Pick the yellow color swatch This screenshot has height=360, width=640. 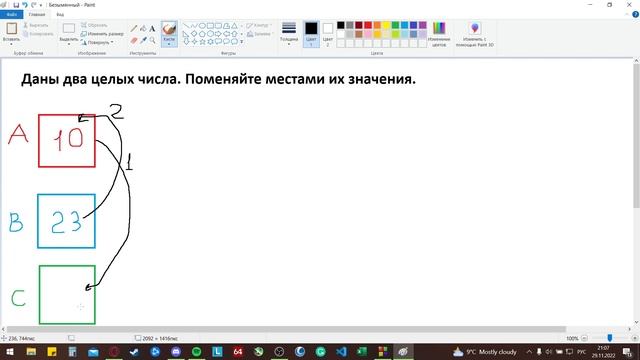coord(386,25)
